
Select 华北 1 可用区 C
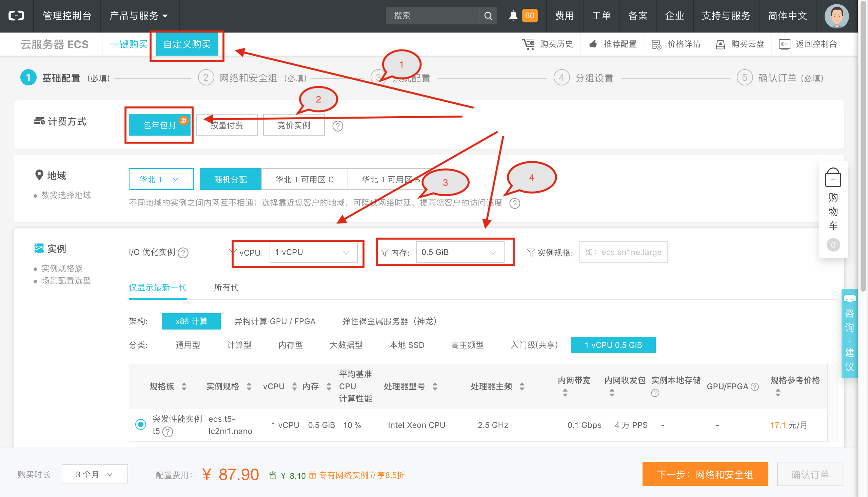coord(304,179)
